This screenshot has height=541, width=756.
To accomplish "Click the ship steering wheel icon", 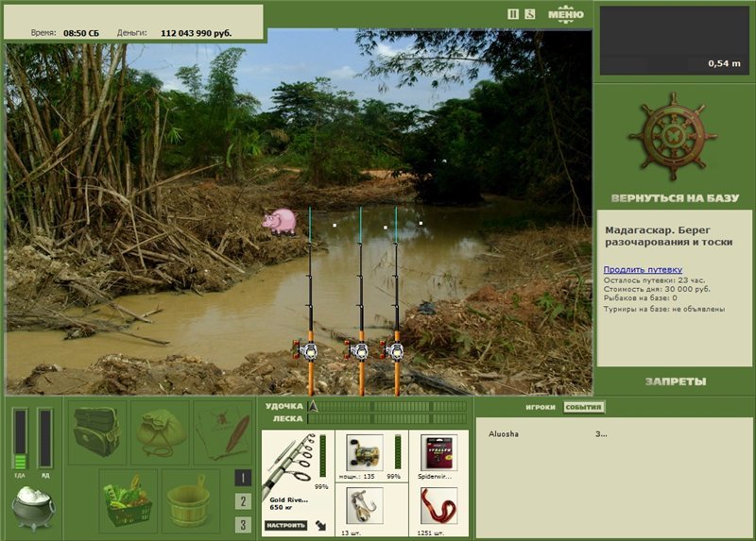I will [x=673, y=137].
